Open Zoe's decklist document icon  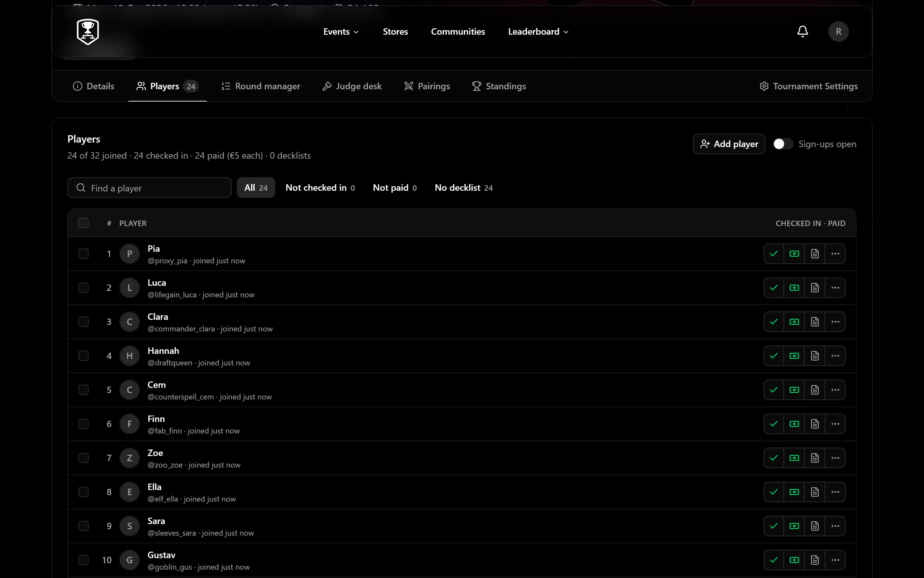click(x=815, y=458)
